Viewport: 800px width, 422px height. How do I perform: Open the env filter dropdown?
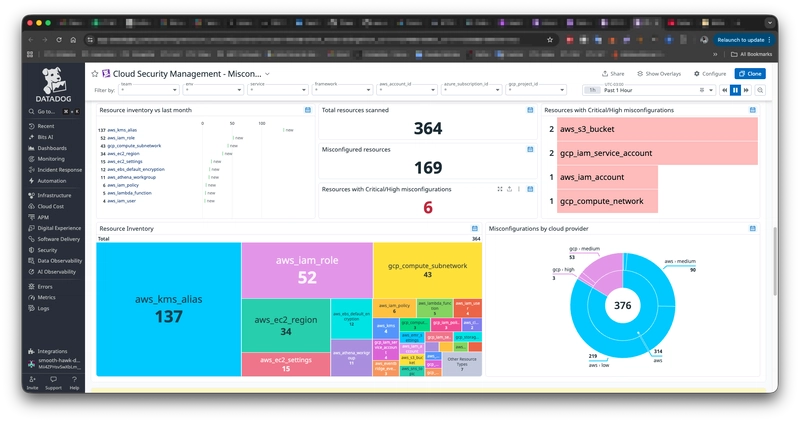[x=213, y=90]
